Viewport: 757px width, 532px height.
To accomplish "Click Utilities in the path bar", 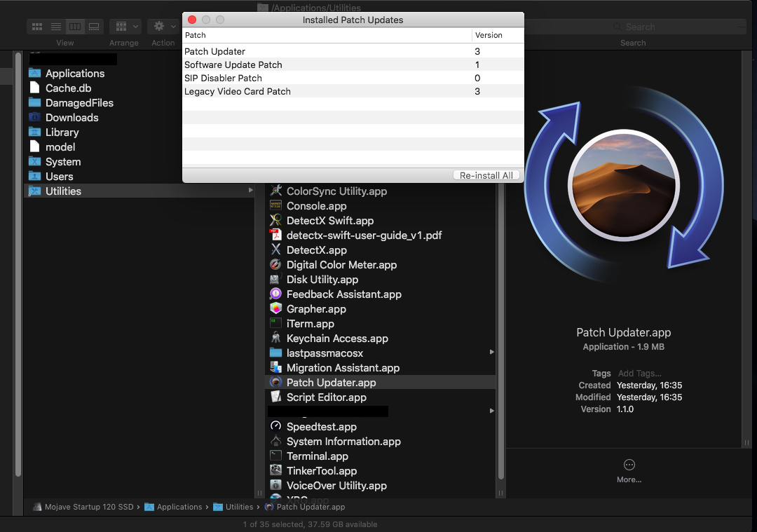I will point(233,507).
